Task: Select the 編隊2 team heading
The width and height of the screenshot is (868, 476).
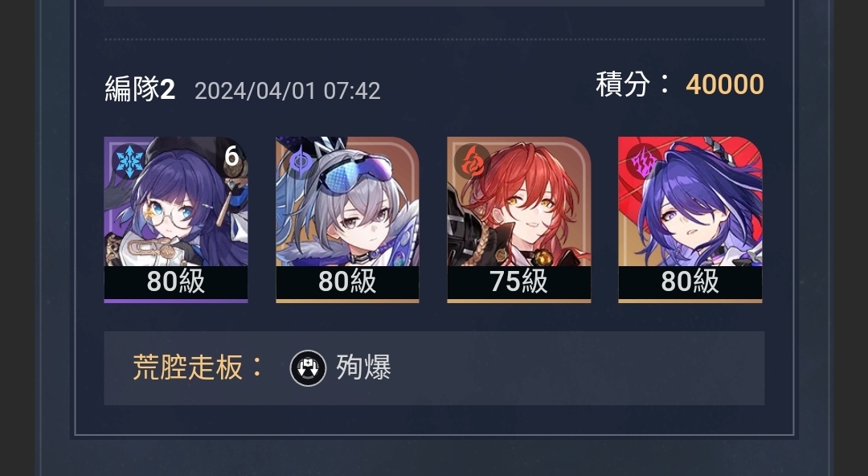Action: [140, 89]
